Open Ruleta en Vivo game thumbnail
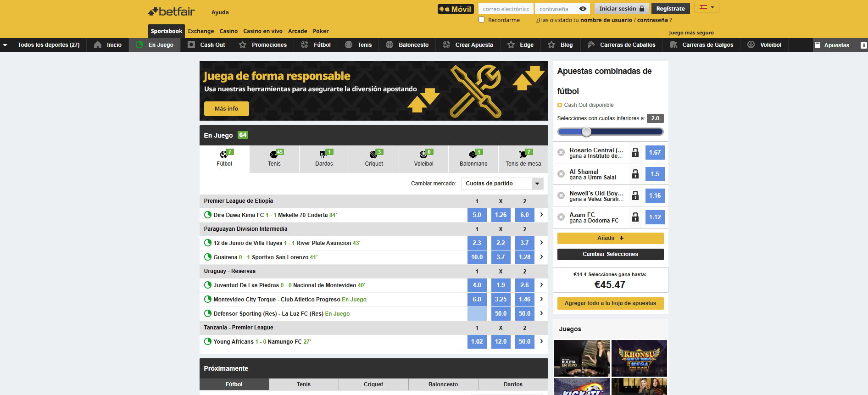The image size is (868, 395). click(x=582, y=358)
